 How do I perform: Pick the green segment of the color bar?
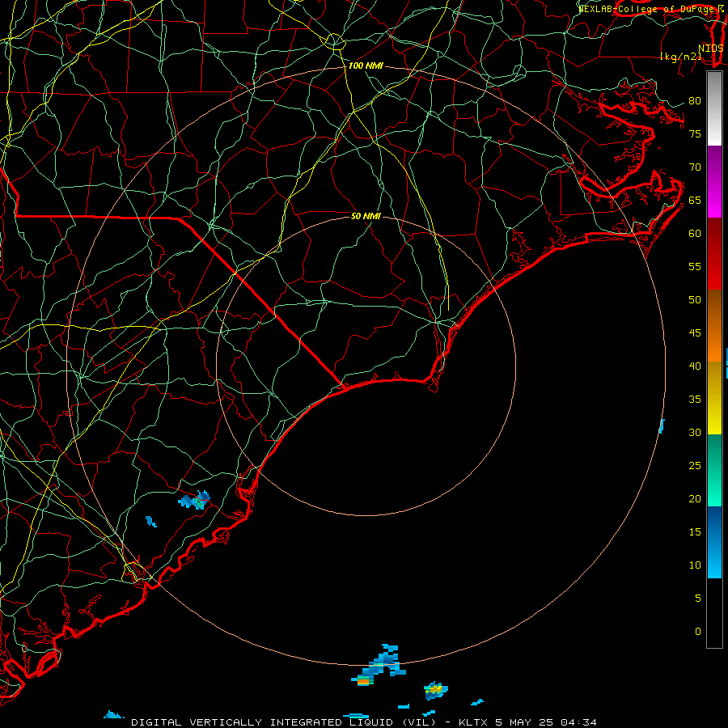[714, 470]
